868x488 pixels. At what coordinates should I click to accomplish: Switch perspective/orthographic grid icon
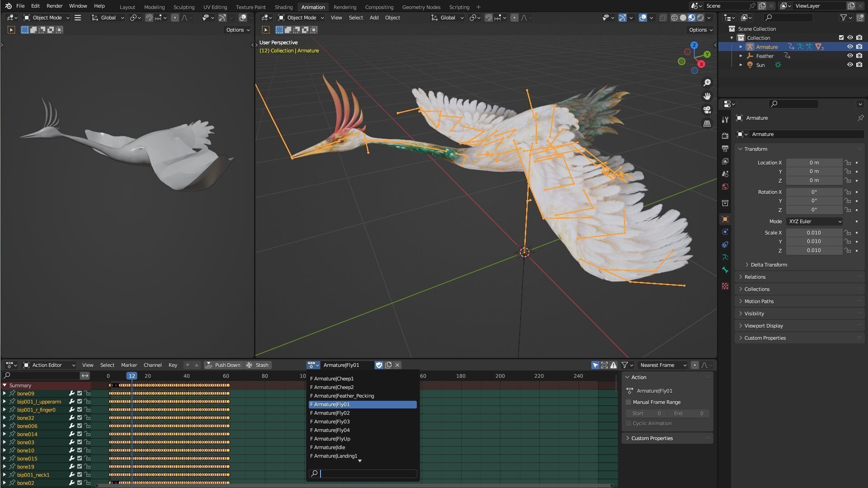(707, 123)
